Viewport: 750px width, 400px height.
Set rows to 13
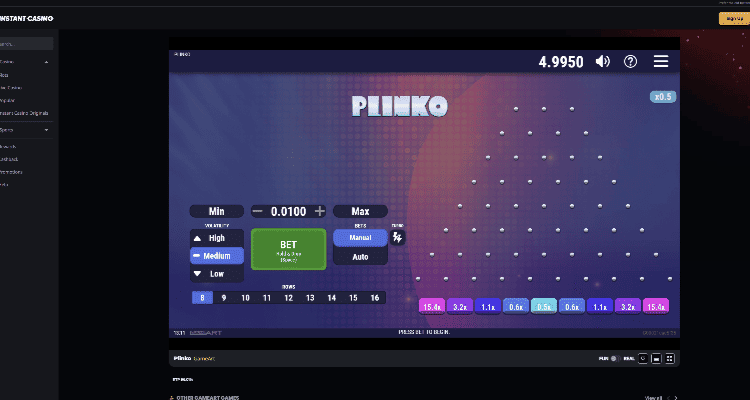pyautogui.click(x=310, y=298)
